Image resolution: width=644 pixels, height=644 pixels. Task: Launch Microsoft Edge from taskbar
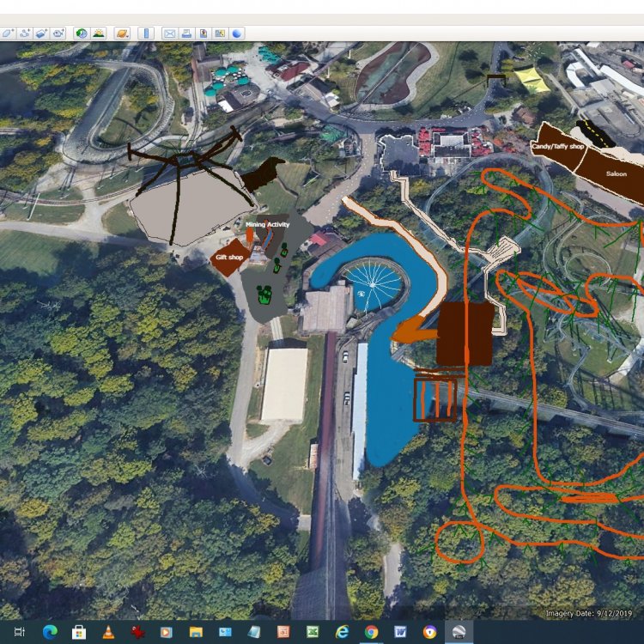(50, 632)
